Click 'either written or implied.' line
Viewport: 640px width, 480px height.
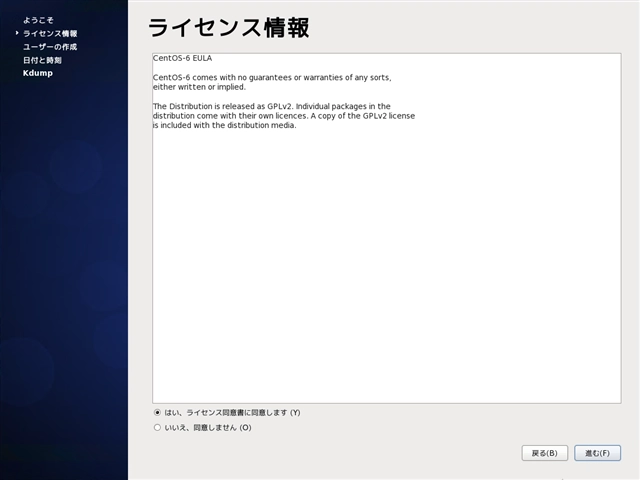(x=199, y=87)
